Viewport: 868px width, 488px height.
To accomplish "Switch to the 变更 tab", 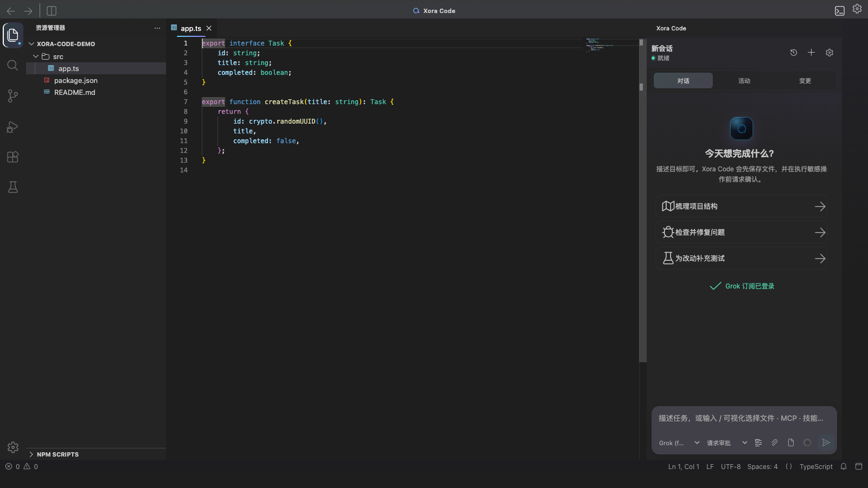I will coord(805,81).
